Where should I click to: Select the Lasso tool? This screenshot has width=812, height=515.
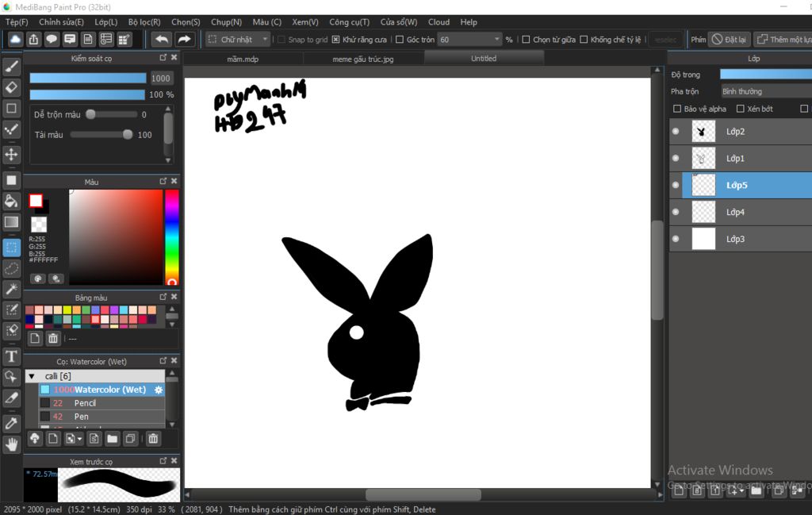(x=11, y=268)
